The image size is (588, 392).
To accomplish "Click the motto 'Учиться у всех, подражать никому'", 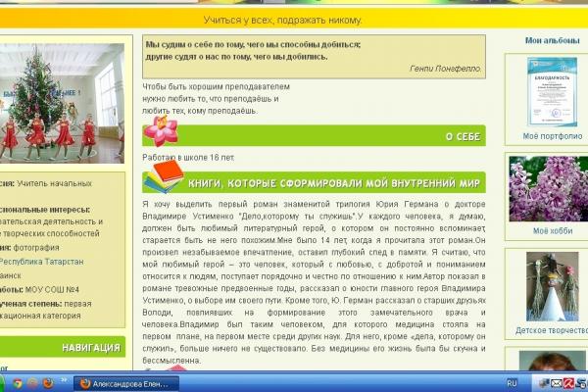I will tap(282, 20).
